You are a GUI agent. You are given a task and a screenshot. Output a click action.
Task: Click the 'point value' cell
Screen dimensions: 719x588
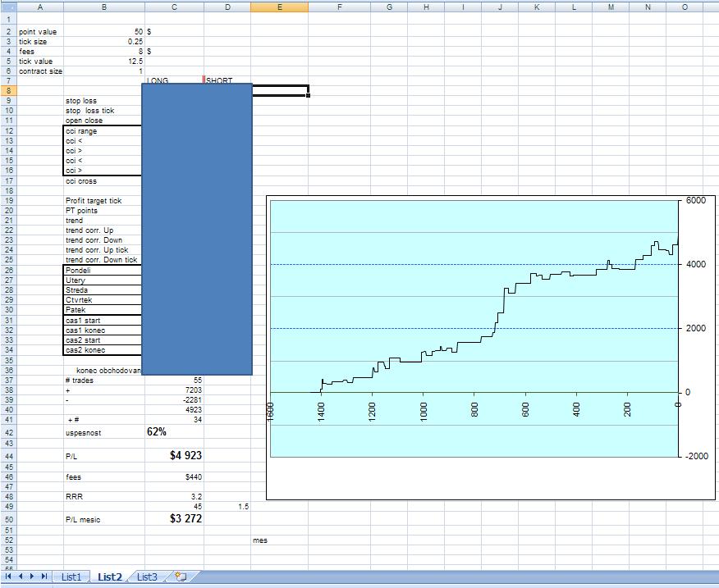40,32
